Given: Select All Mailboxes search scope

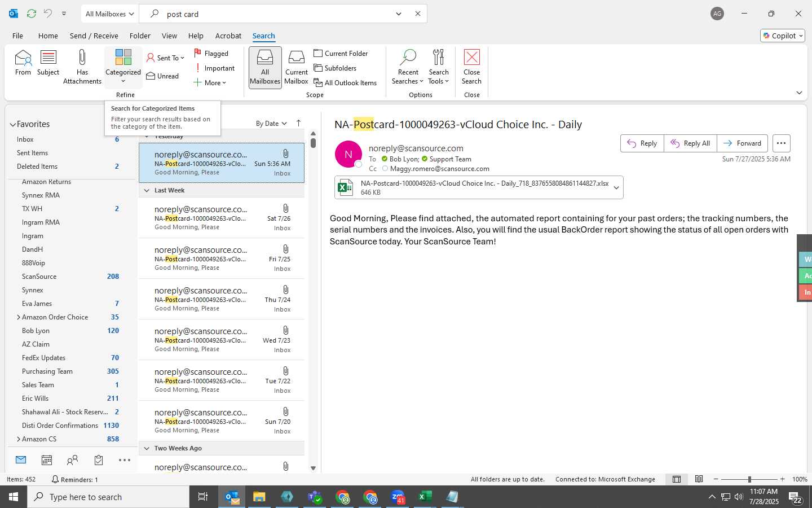Looking at the screenshot, I should (264, 67).
